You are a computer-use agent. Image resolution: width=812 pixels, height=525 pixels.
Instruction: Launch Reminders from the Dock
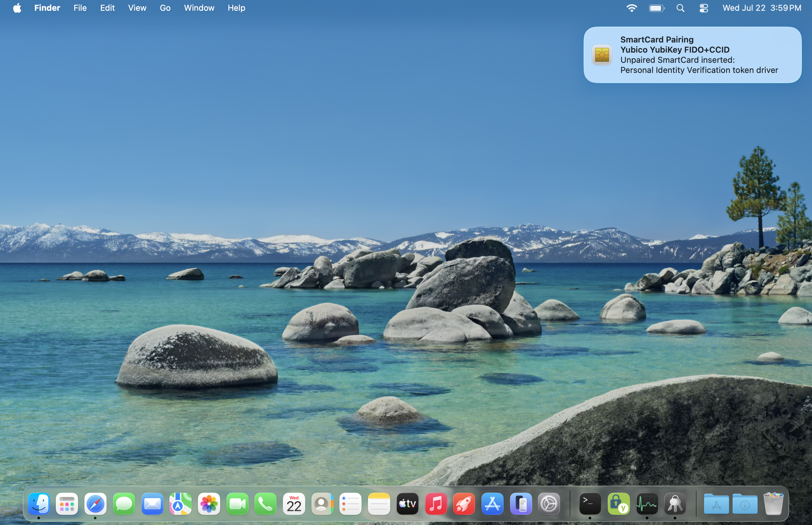pos(350,503)
